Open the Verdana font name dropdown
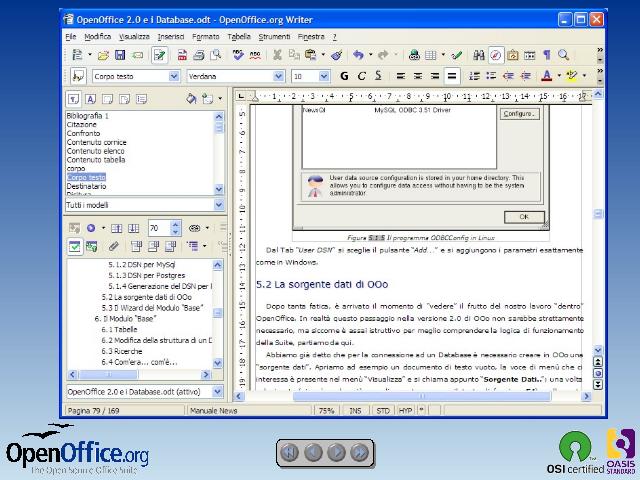Image resolution: width=640 pixels, height=480 pixels. (x=279, y=75)
